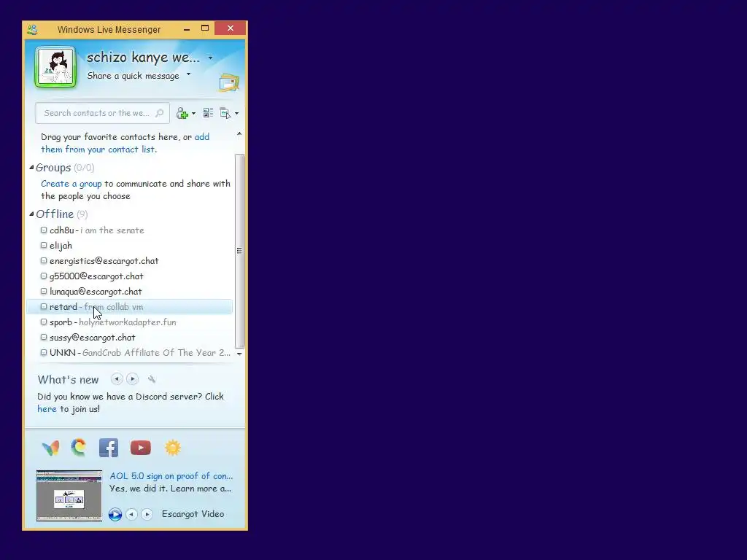Open What's new settings wrench icon
This screenshot has width=747, height=560.
click(x=152, y=379)
